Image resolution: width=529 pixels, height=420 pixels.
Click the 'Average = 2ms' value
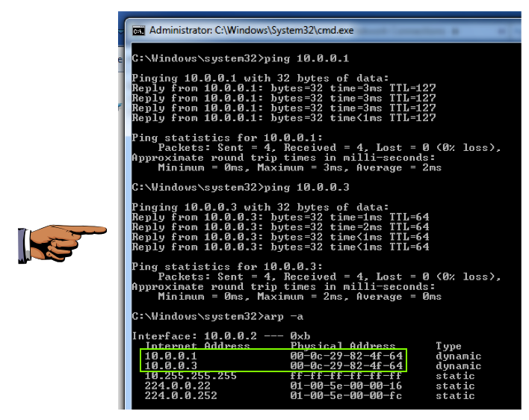coord(399,167)
